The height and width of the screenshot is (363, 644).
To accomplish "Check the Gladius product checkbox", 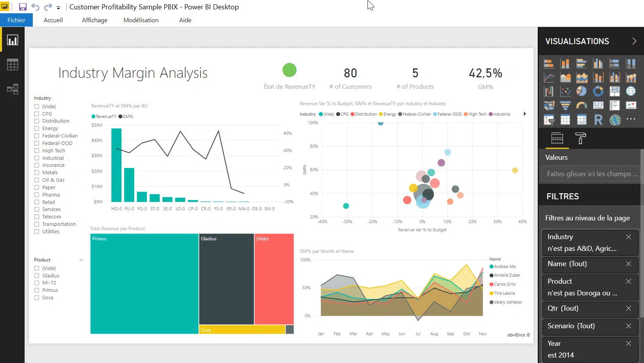I will (37, 275).
